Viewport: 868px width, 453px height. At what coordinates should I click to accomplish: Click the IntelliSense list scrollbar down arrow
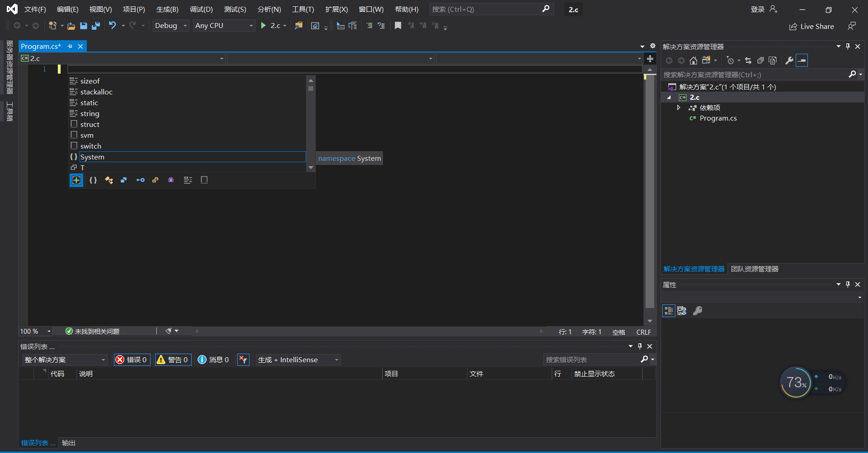click(x=311, y=168)
